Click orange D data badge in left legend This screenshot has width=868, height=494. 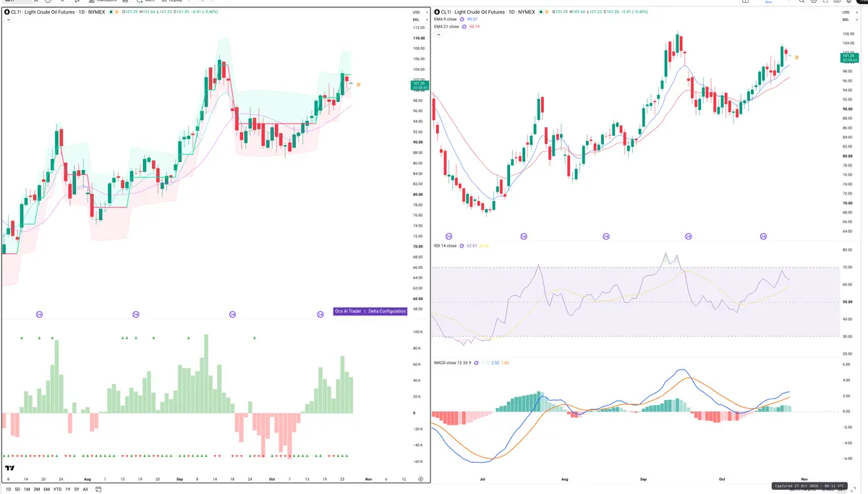(x=116, y=12)
